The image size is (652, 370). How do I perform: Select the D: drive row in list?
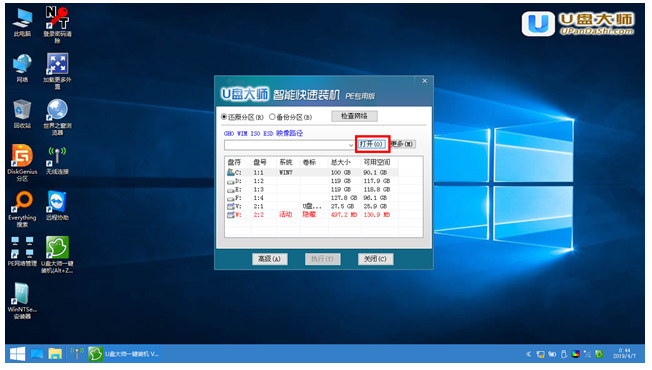coord(312,181)
